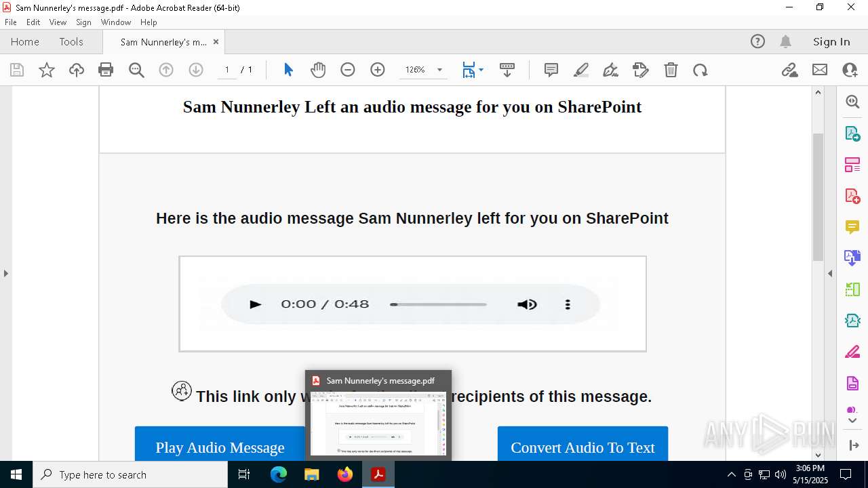Share a link via the link icon
The image size is (868, 488).
pyautogui.click(x=790, y=70)
